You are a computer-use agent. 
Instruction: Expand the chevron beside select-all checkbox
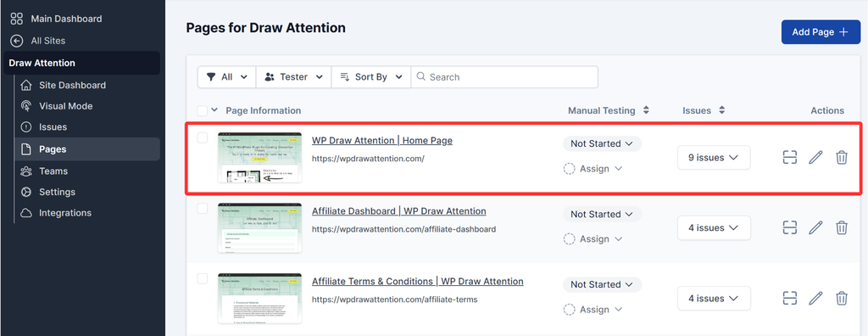(x=214, y=110)
